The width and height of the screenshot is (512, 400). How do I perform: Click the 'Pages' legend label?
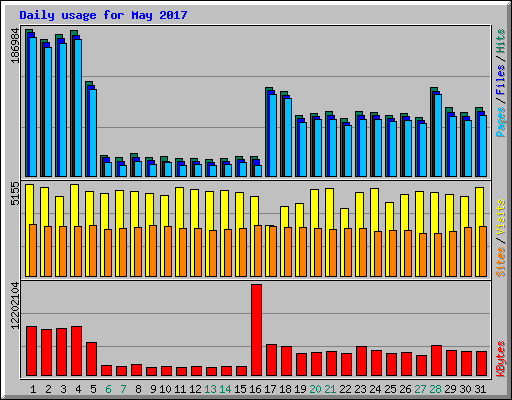500,122
